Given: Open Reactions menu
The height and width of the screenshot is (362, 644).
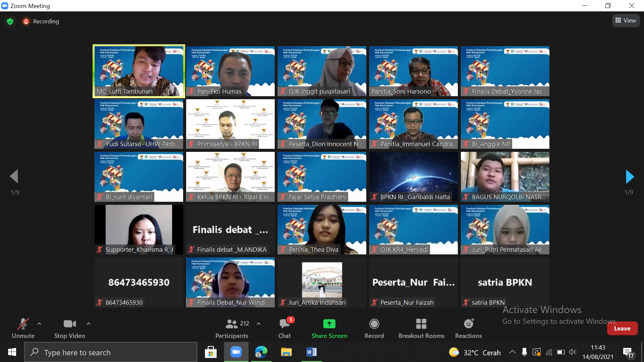Looking at the screenshot, I should point(469,328).
